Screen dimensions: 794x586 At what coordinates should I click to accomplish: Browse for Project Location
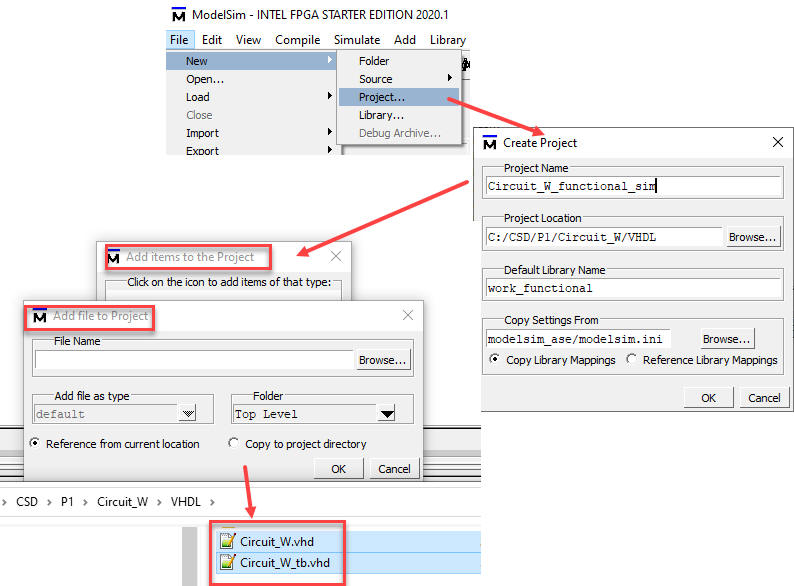(752, 237)
